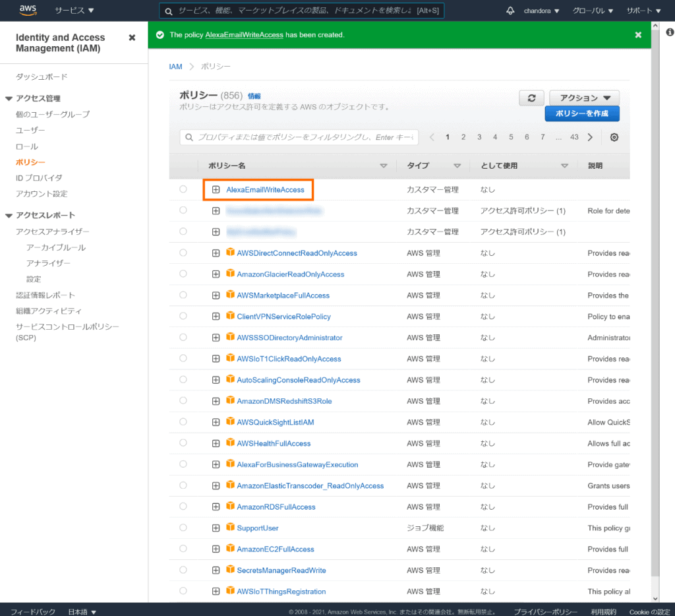Click the orange box icon for AWSMarketplaceFullAccess

[x=230, y=295]
